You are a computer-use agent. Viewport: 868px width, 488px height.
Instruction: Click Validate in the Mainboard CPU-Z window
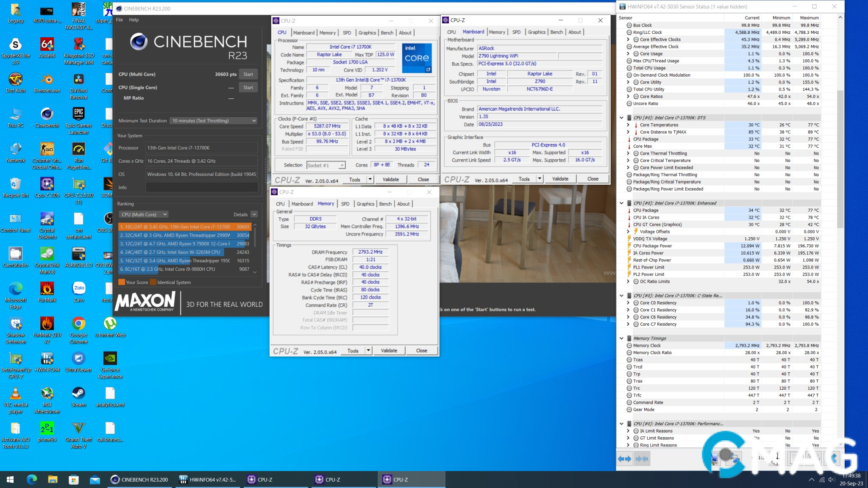(x=560, y=179)
